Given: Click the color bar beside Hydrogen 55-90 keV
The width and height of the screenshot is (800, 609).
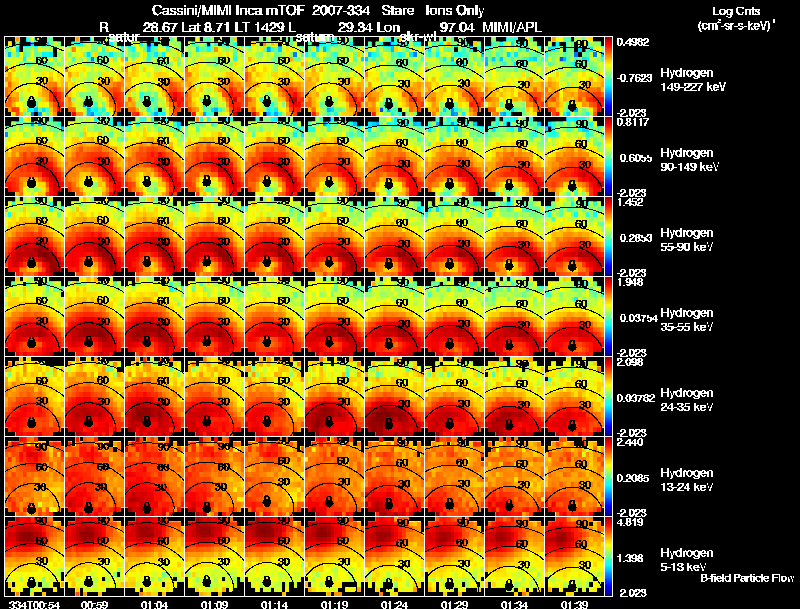Looking at the screenshot, I should click(x=608, y=237).
